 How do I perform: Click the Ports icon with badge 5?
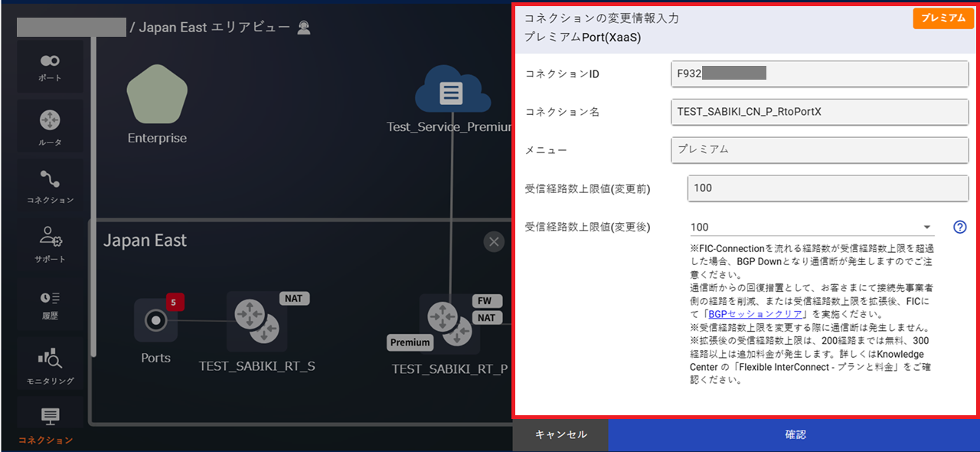pyautogui.click(x=156, y=320)
